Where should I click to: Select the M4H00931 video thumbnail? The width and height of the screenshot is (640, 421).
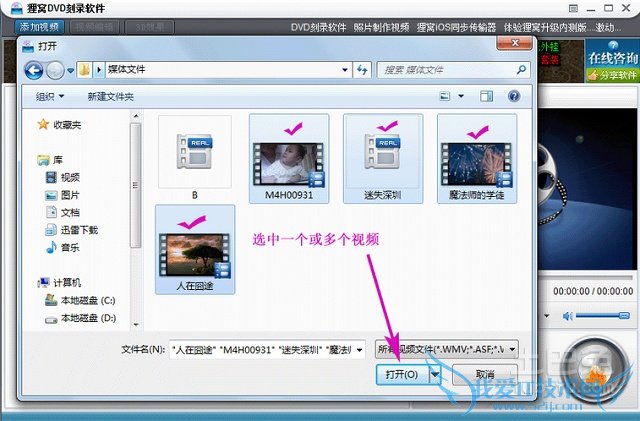[289, 158]
